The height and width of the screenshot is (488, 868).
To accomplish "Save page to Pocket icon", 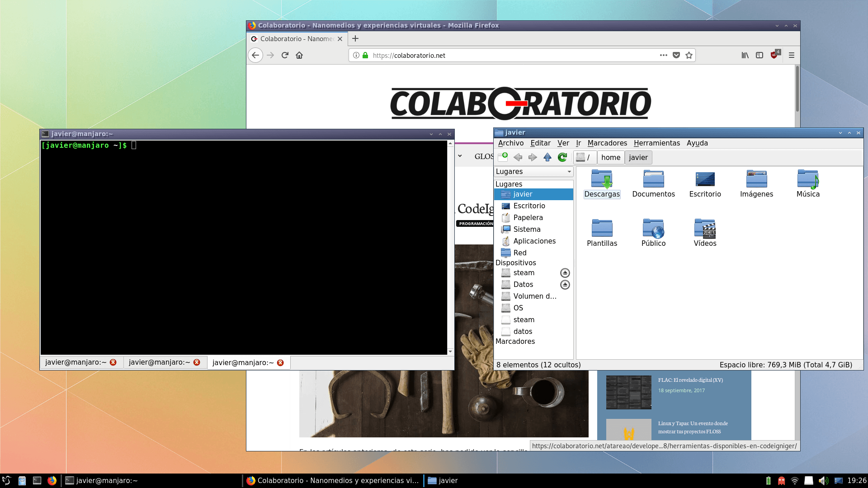I will pos(676,55).
